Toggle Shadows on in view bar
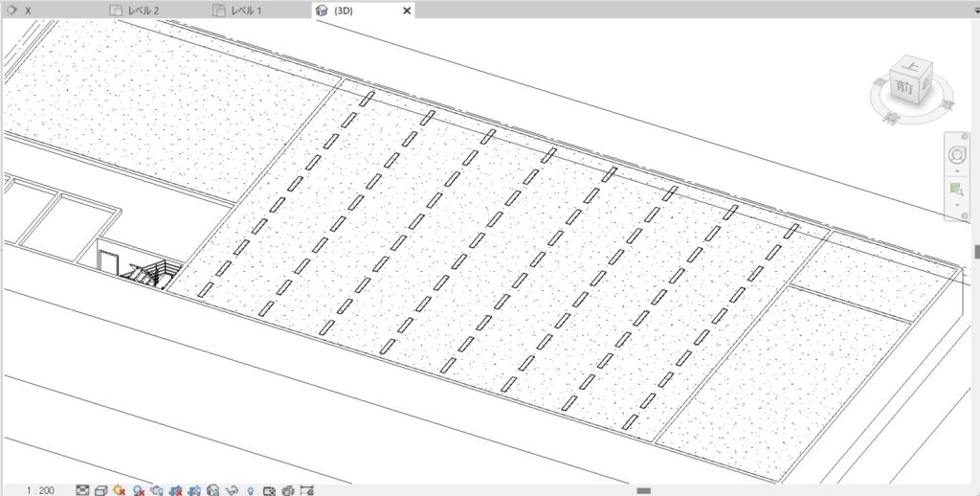This screenshot has height=496, width=980. 139,489
